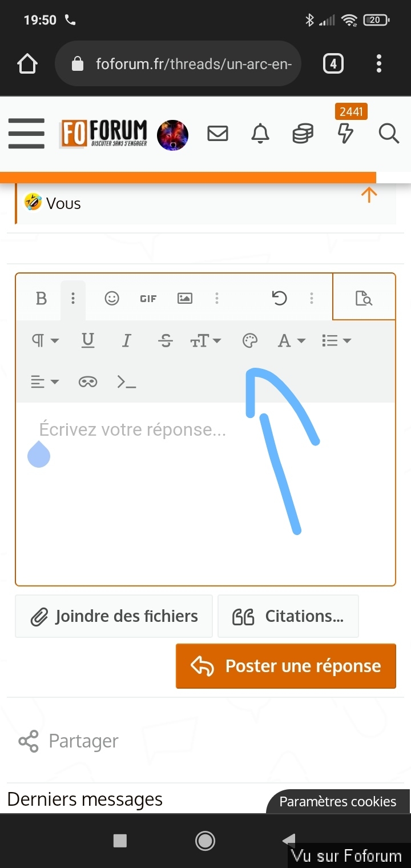Toggle underline formatting
Screen dimensions: 411x868
click(x=88, y=341)
